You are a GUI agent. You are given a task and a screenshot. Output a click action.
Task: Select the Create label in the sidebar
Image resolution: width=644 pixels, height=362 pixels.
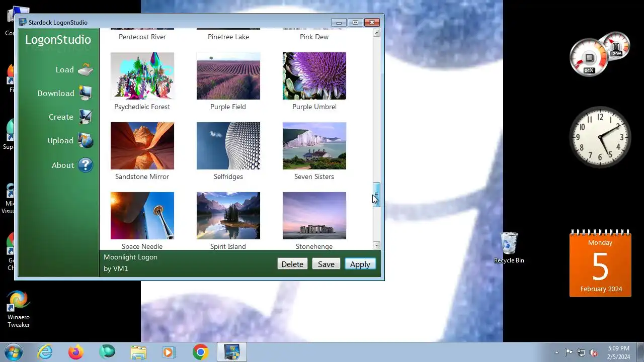click(61, 117)
